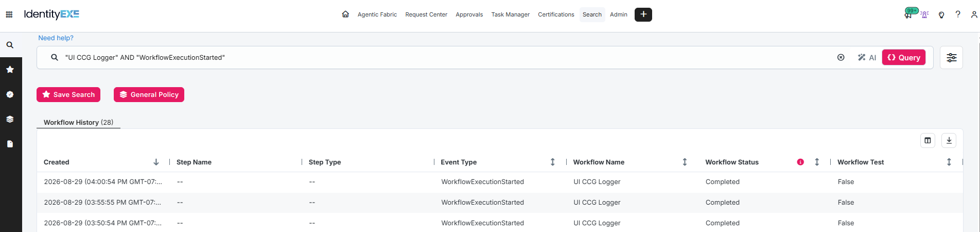Select the 04:00:54 PM created row
This screenshot has width=980, height=232.
click(500, 182)
